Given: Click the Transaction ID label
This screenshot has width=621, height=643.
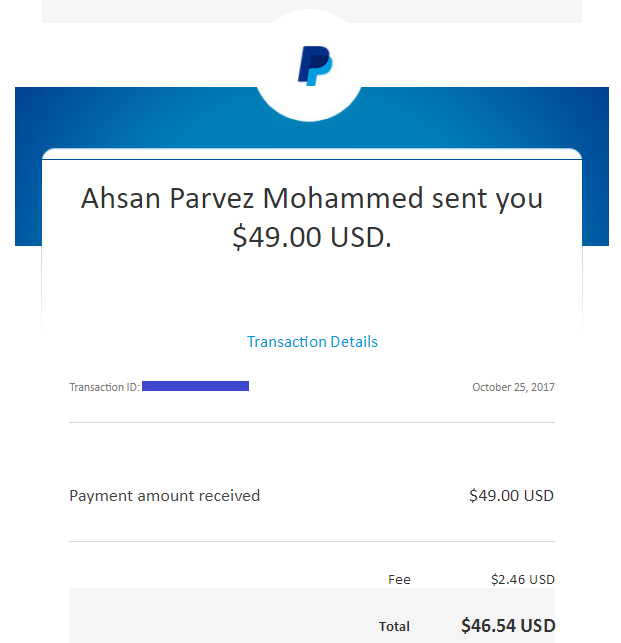Looking at the screenshot, I should [104, 387].
